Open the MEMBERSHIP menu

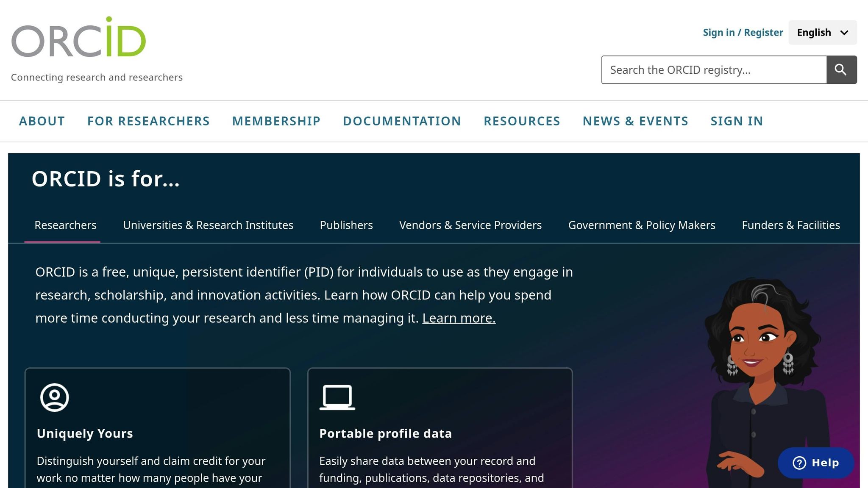[x=276, y=121]
